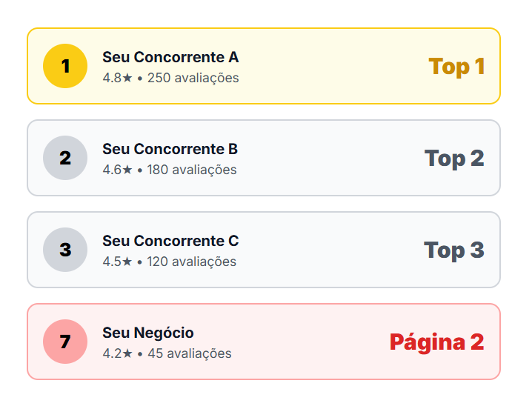532x409 pixels.
Task: Click the 4.5 star 120 avaliações text
Action: click(x=170, y=262)
